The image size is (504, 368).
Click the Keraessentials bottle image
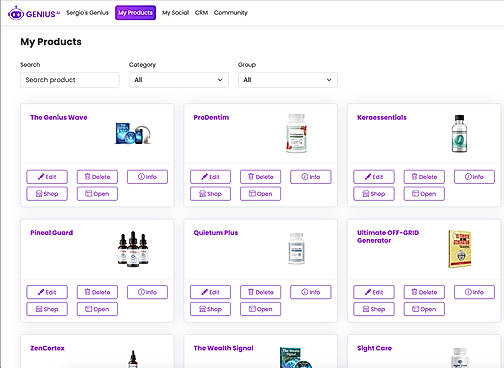click(x=460, y=133)
